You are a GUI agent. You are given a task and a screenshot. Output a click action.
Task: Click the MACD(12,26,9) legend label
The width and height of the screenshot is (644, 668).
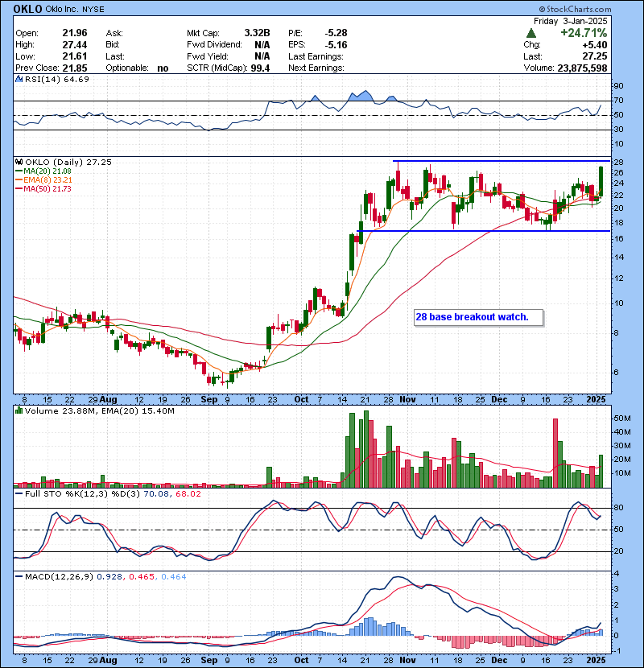coord(59,576)
